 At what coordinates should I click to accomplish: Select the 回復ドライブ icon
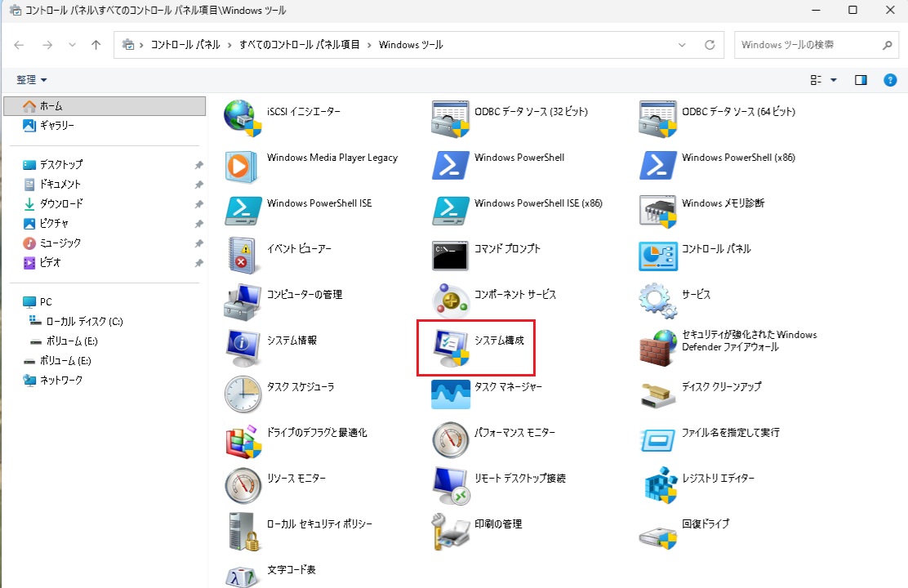[658, 537]
